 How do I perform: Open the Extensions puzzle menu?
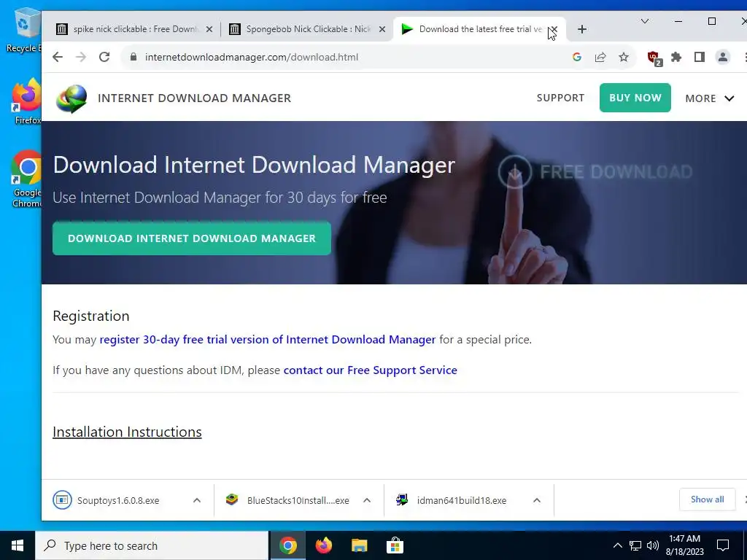coord(676,57)
